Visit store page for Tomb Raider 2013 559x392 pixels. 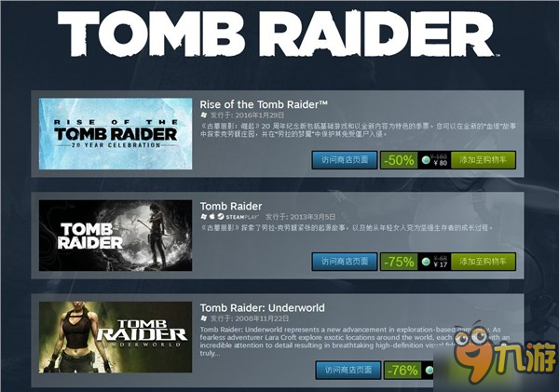pyautogui.click(x=345, y=262)
